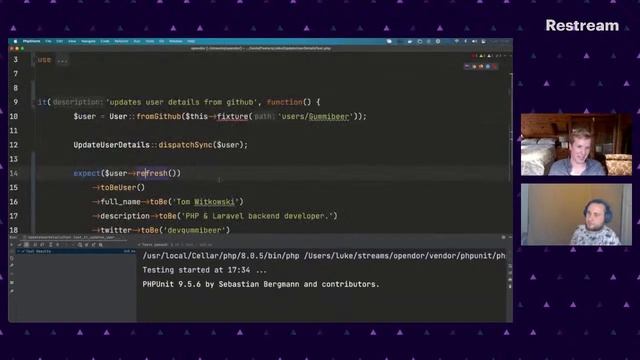The height and width of the screenshot is (360, 640).
Task: Expand the folded 'use ...' imports block
Action: coord(62,60)
